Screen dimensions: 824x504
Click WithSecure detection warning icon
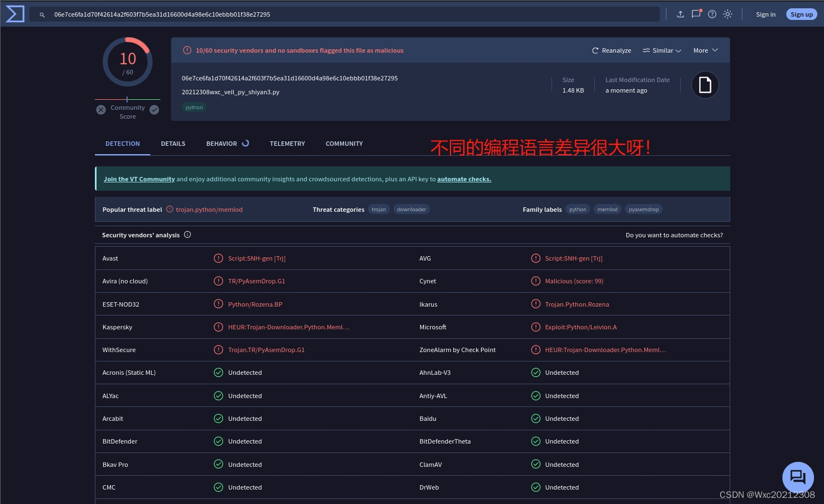click(x=219, y=350)
